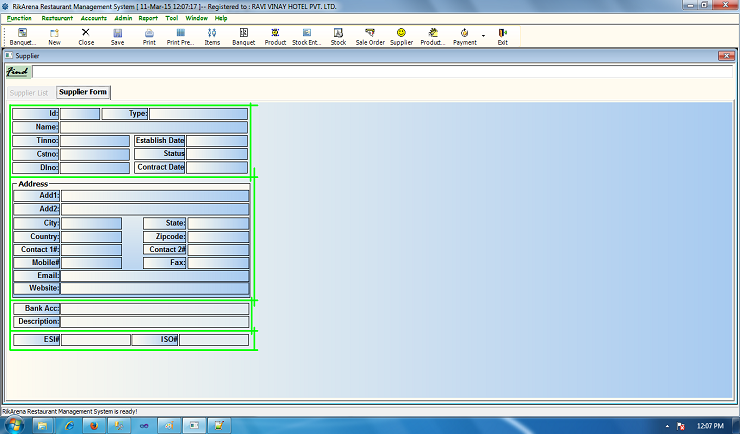Click the Exit toolbar icon

pos(502,36)
